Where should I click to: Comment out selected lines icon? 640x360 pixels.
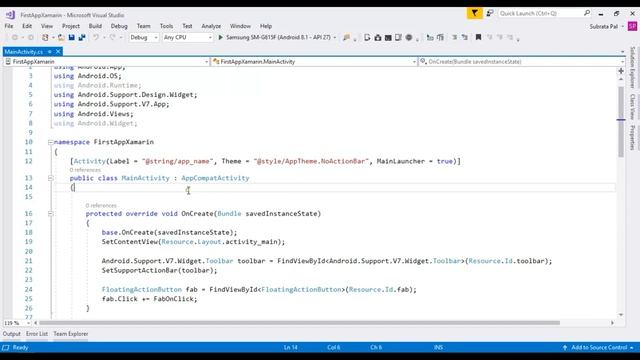coord(454,38)
